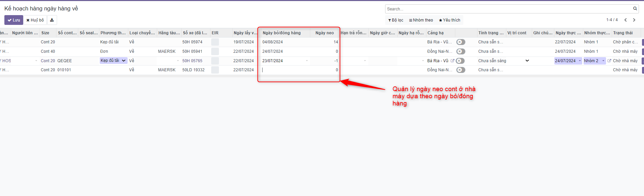Click the Huỷ bỏ discard button

(35, 20)
